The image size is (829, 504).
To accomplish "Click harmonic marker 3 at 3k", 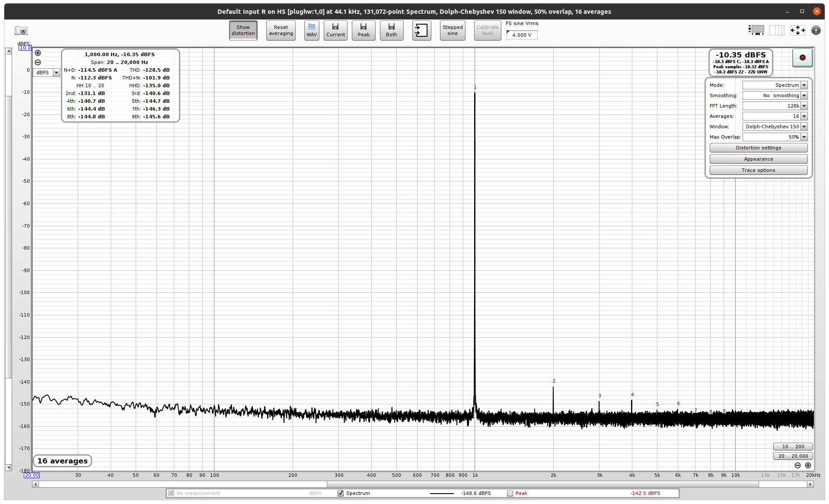I will coord(599,396).
